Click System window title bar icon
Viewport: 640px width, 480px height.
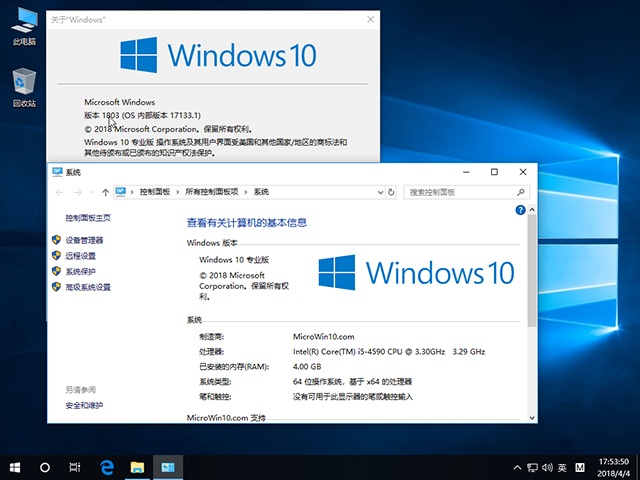(x=57, y=172)
